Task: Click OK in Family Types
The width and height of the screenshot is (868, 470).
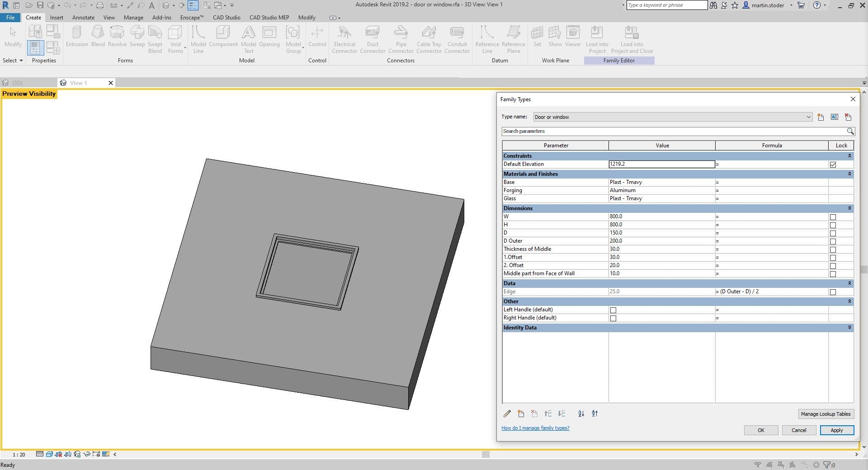Action: pos(761,430)
